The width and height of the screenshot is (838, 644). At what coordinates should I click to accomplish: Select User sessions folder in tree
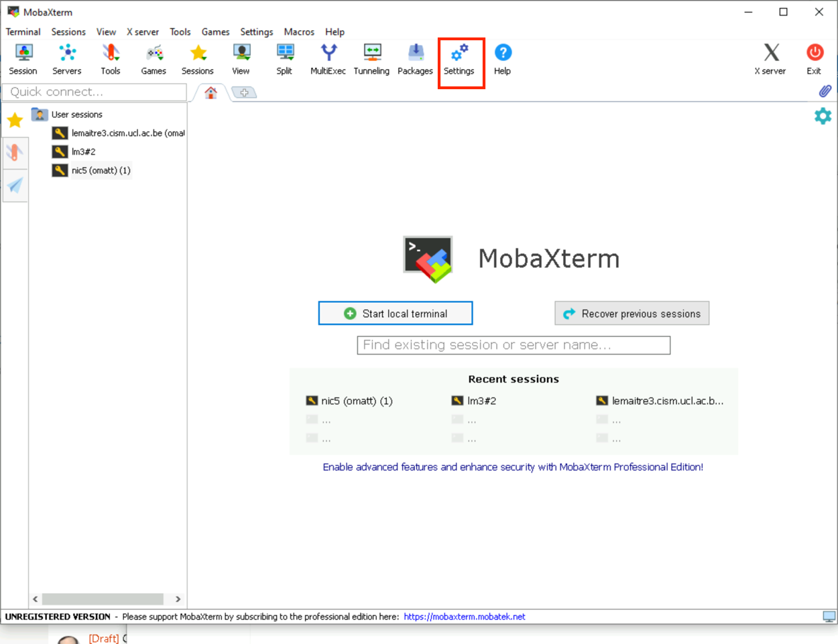[x=67, y=115]
